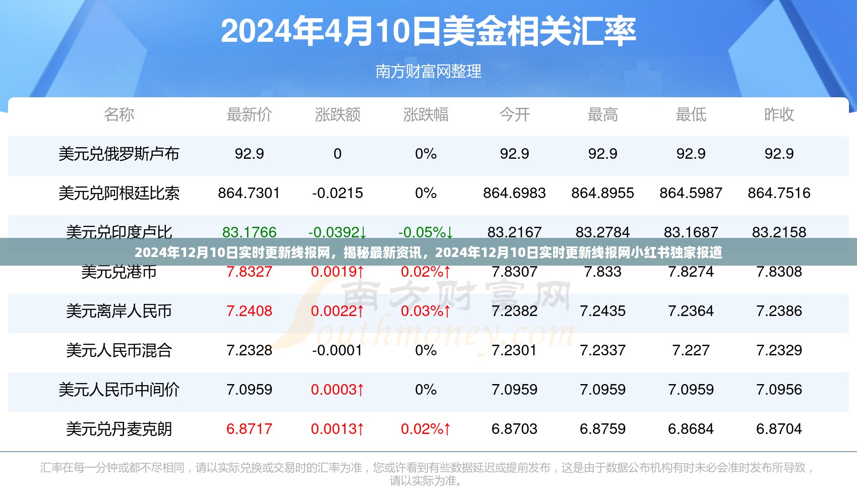Click the red latest price 7.2408
The width and height of the screenshot is (857, 504).
pos(249,311)
